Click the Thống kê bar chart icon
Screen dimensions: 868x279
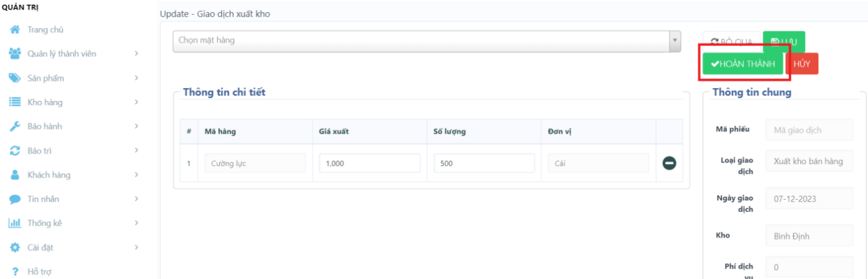coord(14,223)
